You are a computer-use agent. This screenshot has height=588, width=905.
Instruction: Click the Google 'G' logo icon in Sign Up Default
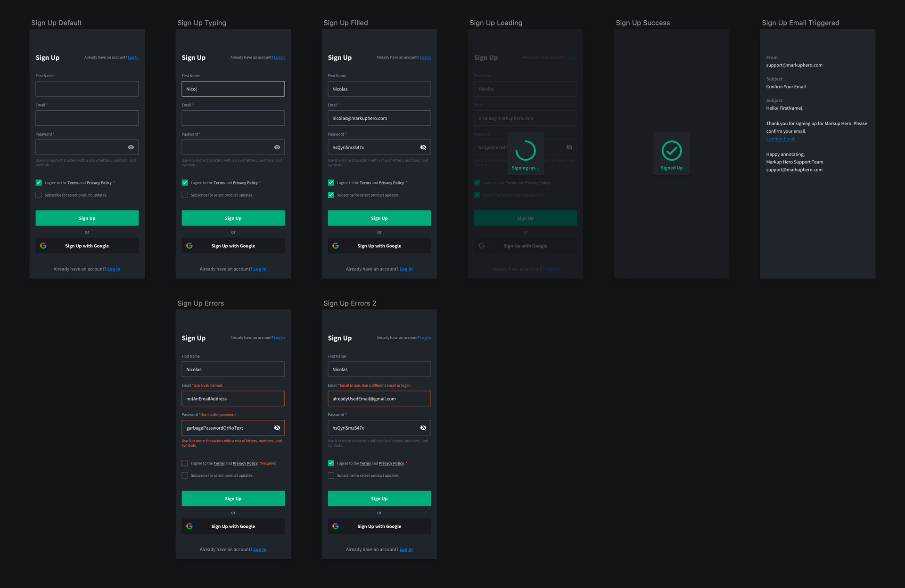pos(43,245)
